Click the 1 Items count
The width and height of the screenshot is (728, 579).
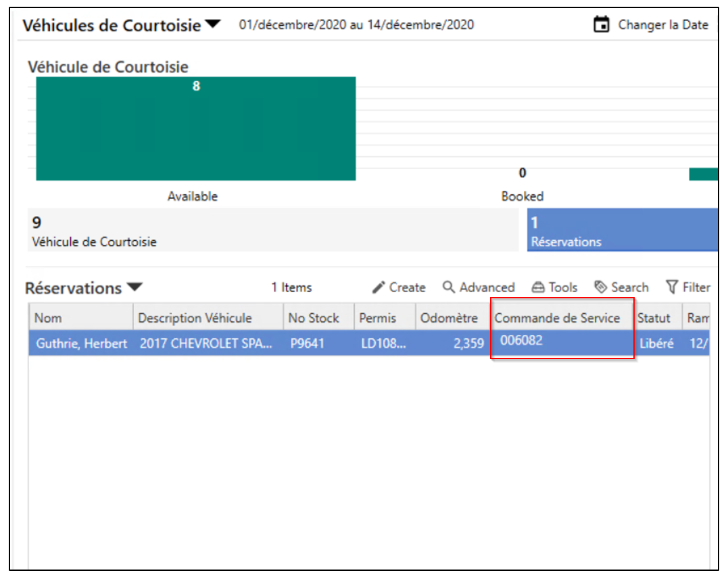[291, 287]
